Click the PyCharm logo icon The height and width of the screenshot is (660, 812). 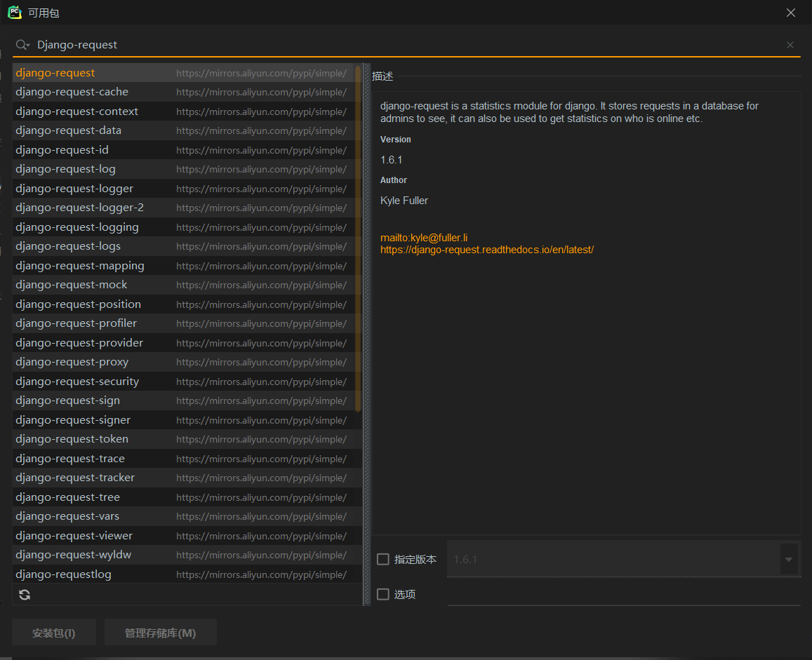click(15, 13)
